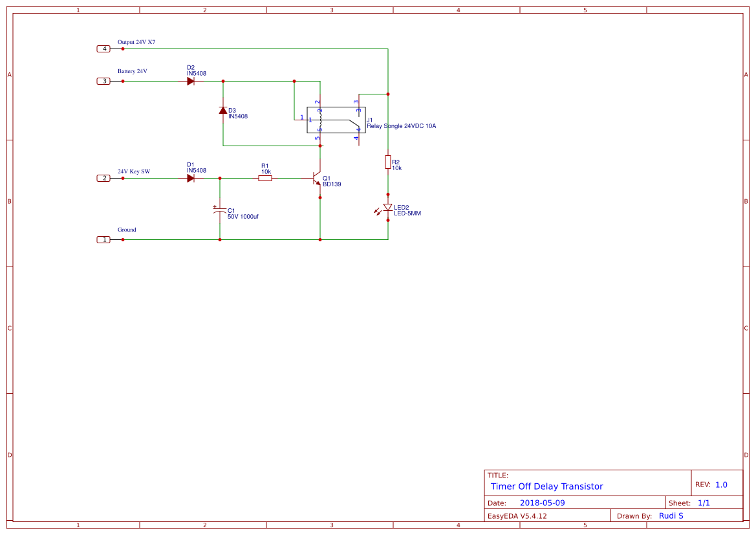Viewport: 756px width, 535px height.
Task: Click the Sheet 1/1 field
Action: tap(704, 503)
